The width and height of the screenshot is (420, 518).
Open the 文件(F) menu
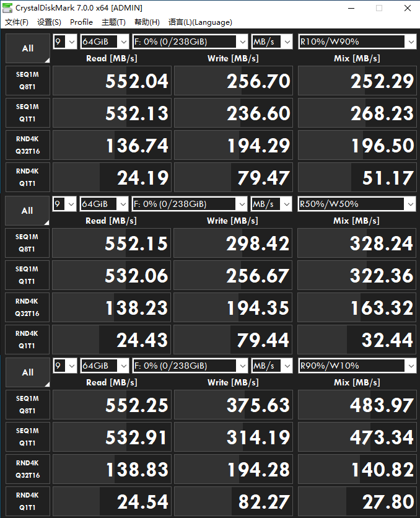(17, 22)
